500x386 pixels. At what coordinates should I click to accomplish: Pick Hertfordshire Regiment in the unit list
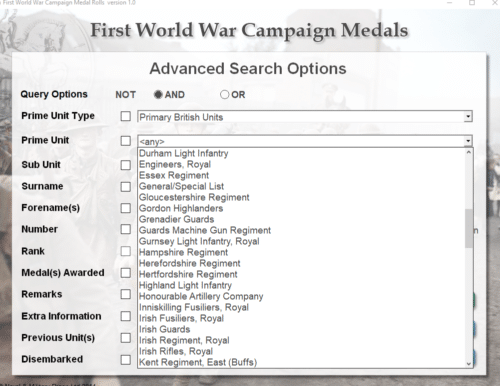click(x=302, y=274)
